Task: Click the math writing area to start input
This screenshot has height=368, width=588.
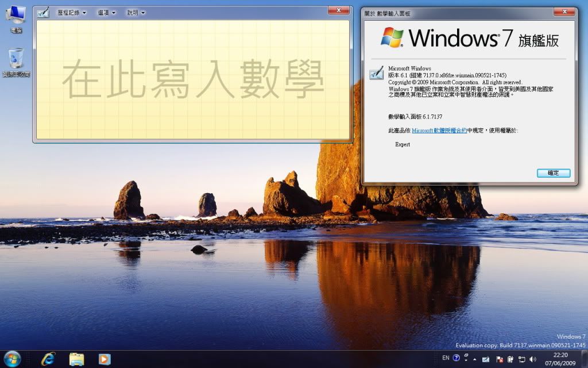Action: (193, 79)
